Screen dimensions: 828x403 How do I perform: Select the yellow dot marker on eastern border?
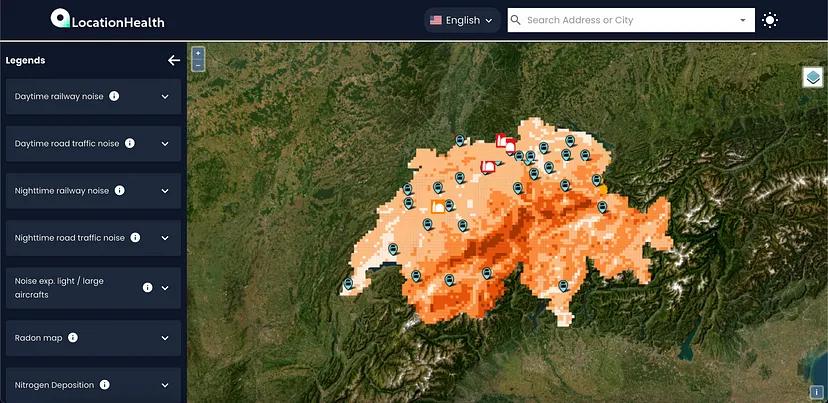pos(603,189)
